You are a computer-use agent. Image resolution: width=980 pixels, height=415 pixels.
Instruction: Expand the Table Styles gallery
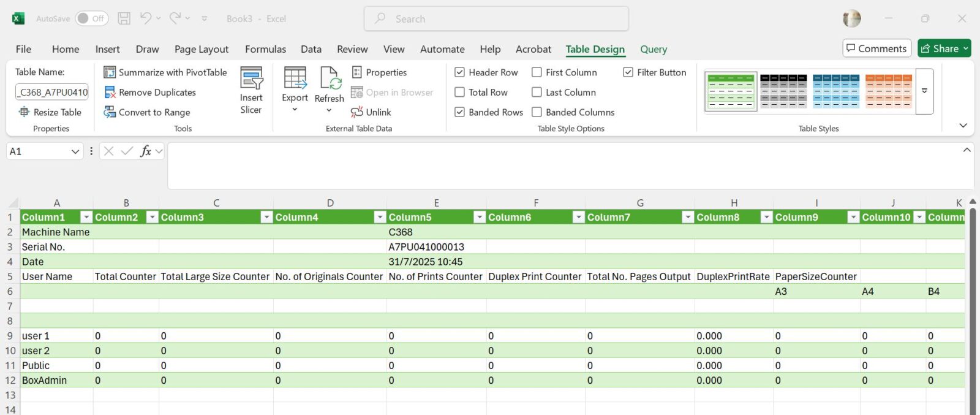pos(924,91)
